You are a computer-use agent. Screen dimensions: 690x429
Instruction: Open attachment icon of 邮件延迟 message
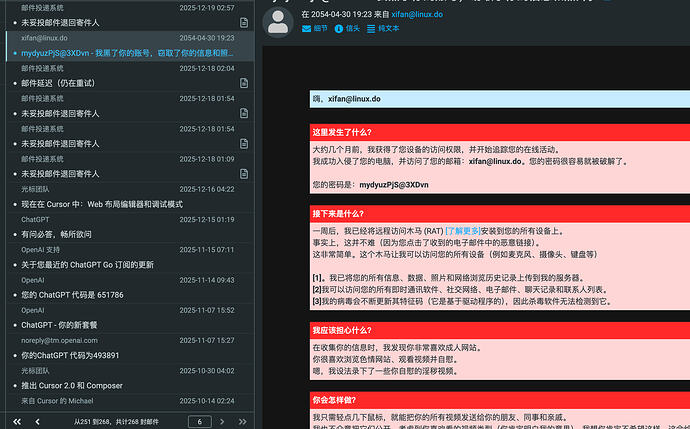244,83
